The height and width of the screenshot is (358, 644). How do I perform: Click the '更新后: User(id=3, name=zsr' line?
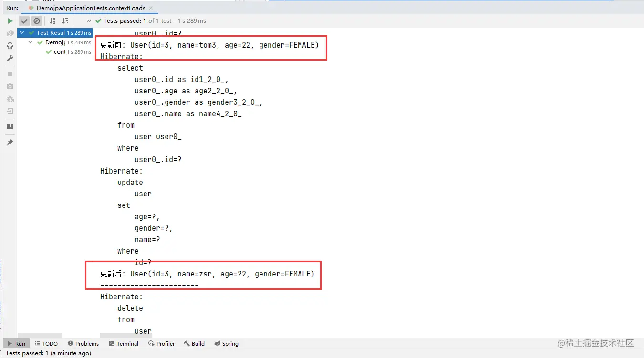click(x=207, y=274)
